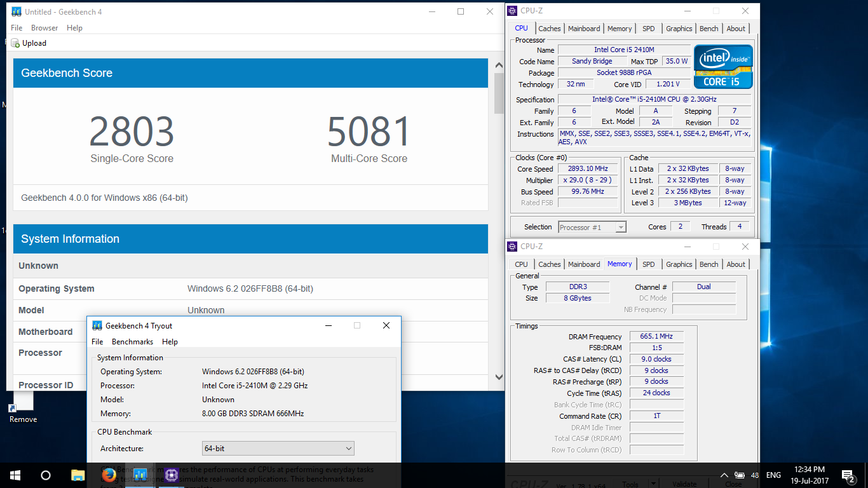
Task: Click the Untitled - Geekbench 4 title bar icon
Action: [x=17, y=11]
